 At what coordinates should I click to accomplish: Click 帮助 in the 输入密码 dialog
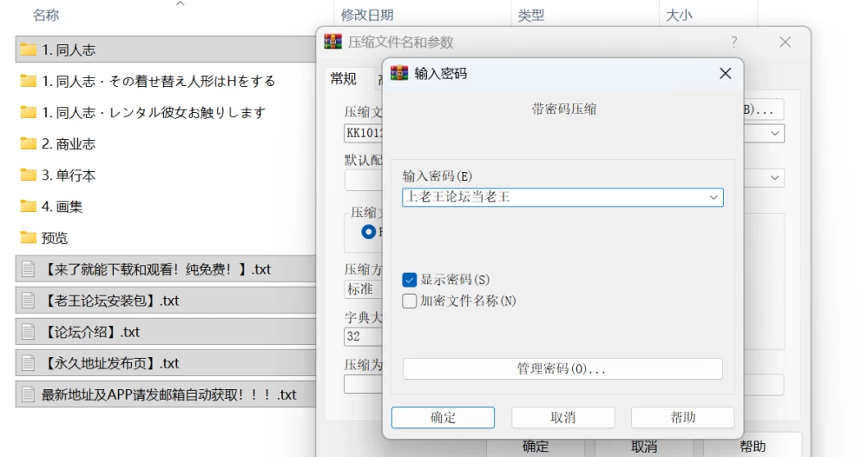click(x=682, y=418)
